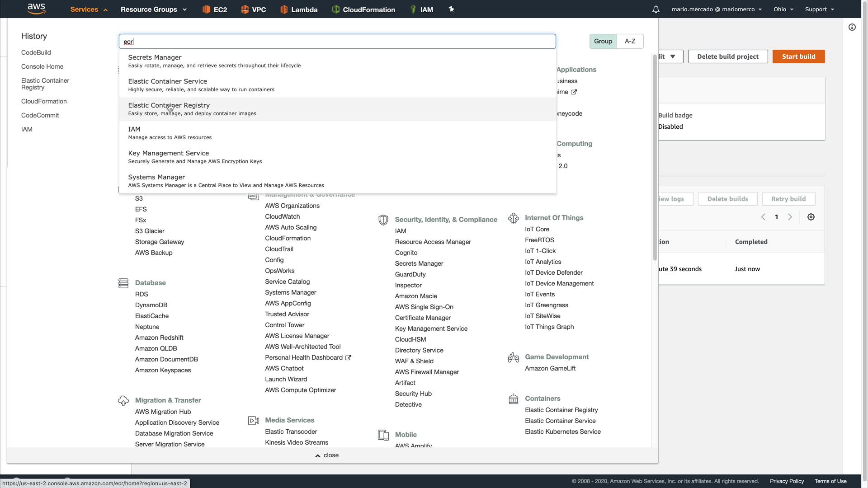Open the info panel icon

tap(852, 27)
